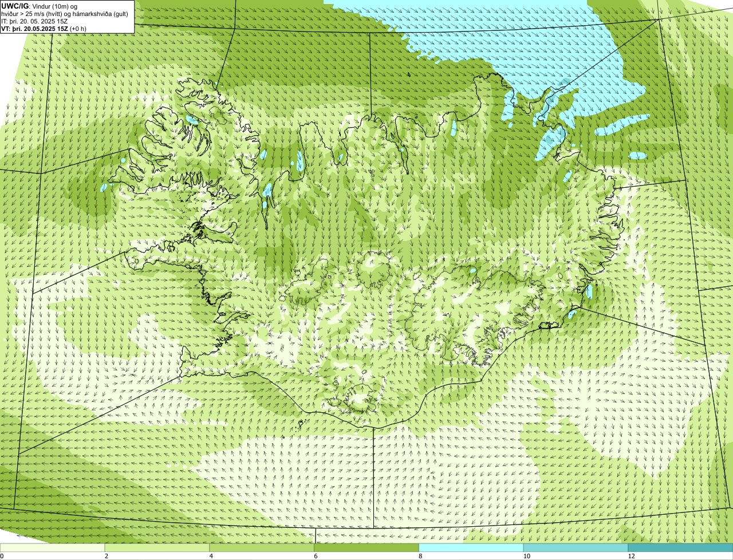Viewport: 733px width, 560px height.
Task: Click the '4' label on the colour scale
Action: [211, 556]
